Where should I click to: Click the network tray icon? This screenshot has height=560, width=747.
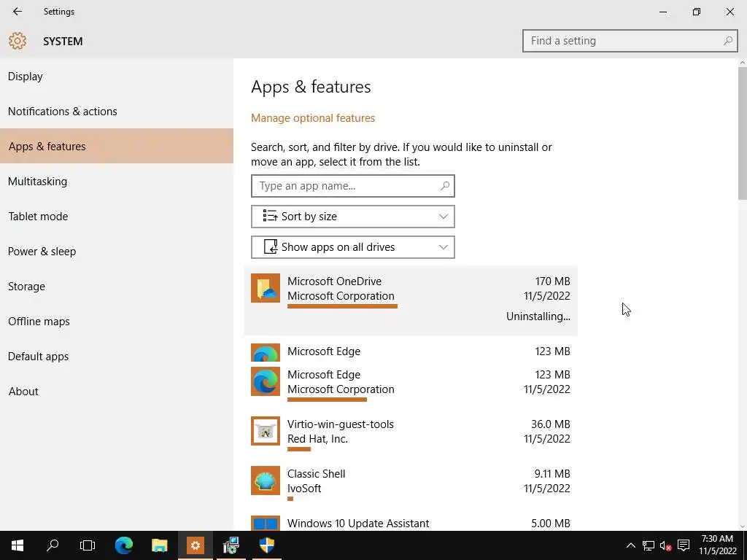[649, 545]
